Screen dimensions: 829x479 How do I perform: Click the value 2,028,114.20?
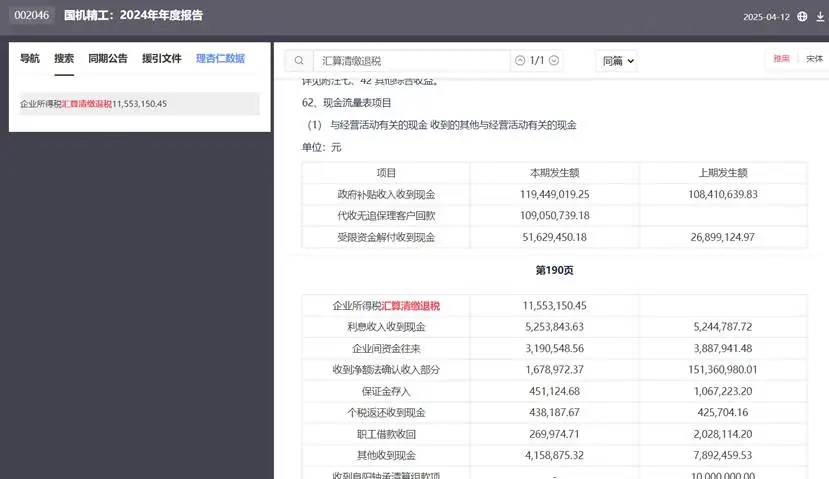(723, 434)
